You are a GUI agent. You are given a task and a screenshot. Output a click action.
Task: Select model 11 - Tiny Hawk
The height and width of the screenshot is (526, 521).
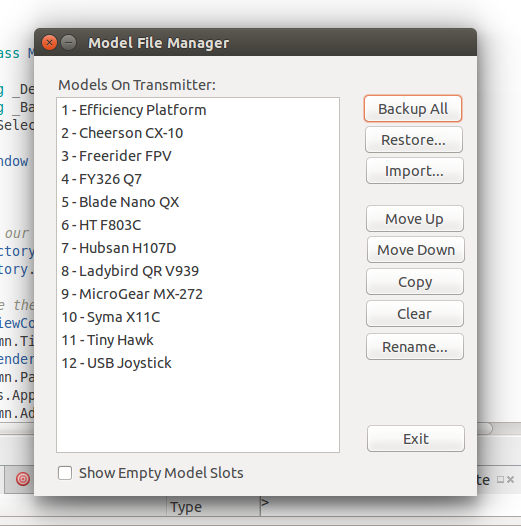[x=198, y=340]
